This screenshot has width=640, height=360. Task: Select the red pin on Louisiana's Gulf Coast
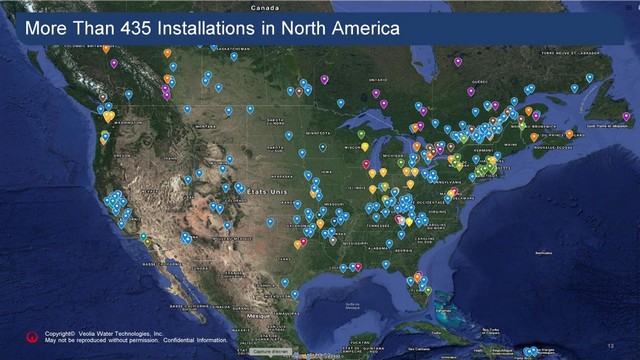pyautogui.click(x=358, y=267)
